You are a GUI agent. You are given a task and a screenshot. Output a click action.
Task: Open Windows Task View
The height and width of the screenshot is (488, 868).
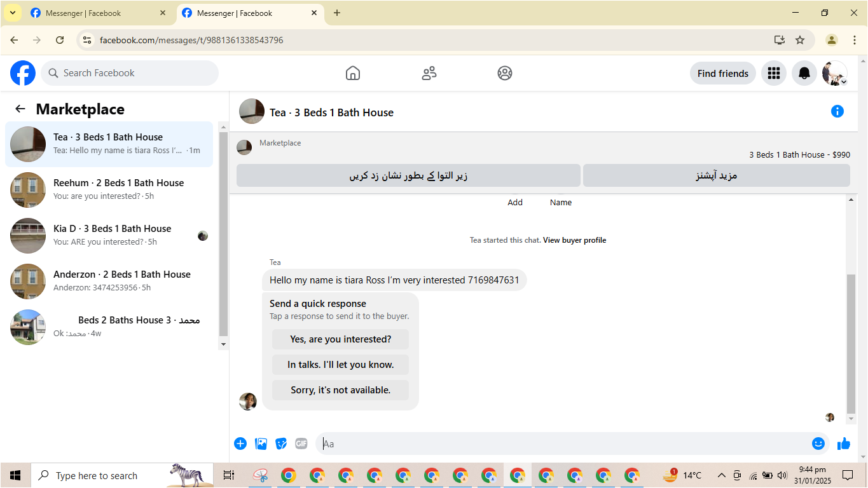[x=229, y=475]
